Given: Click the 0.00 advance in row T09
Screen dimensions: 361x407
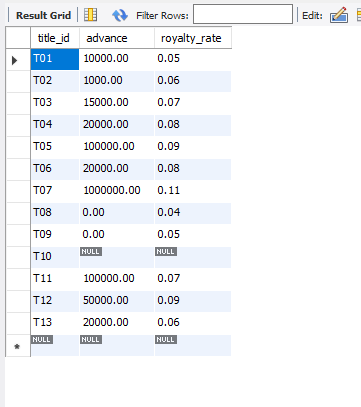Looking at the screenshot, I should click(117, 235).
